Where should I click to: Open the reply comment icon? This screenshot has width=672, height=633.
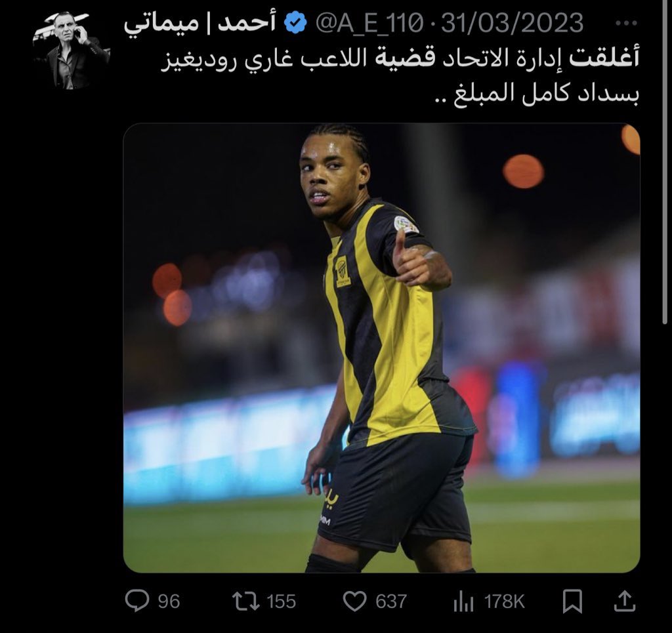[137, 600]
